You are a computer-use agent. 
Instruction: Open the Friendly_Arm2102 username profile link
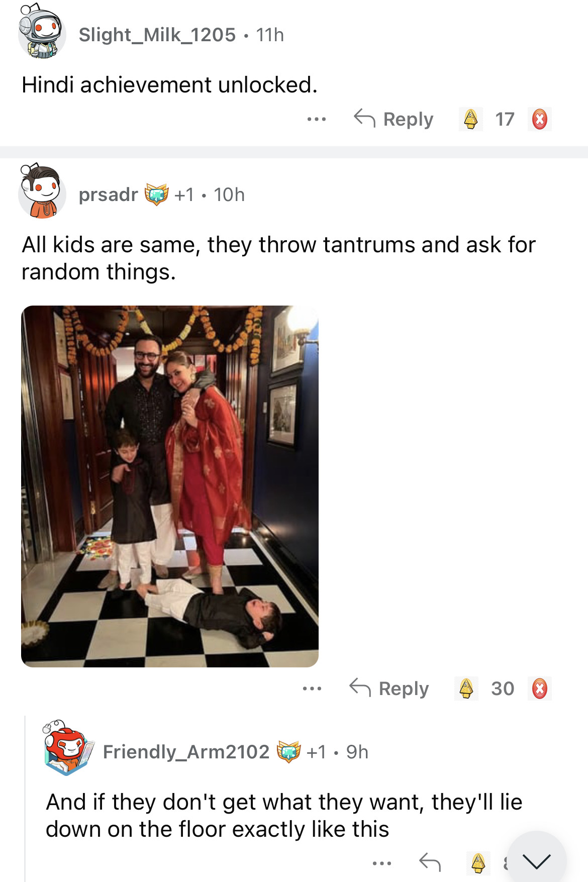click(186, 752)
